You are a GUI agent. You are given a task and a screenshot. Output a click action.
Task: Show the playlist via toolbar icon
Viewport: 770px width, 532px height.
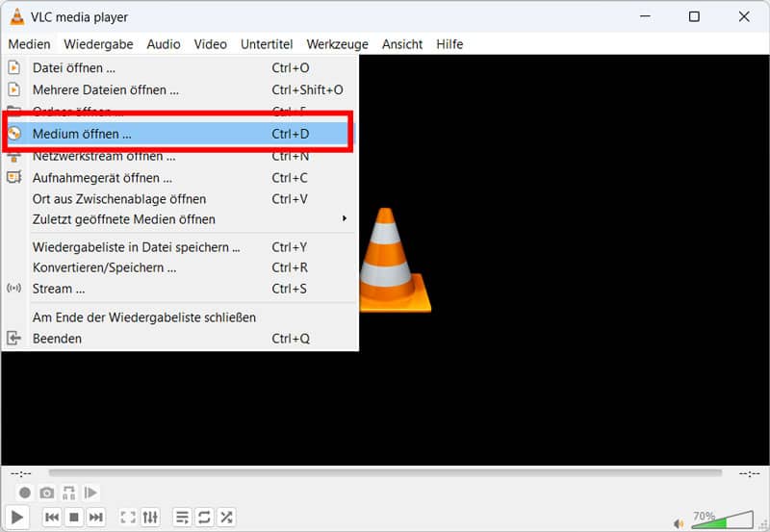(x=182, y=517)
